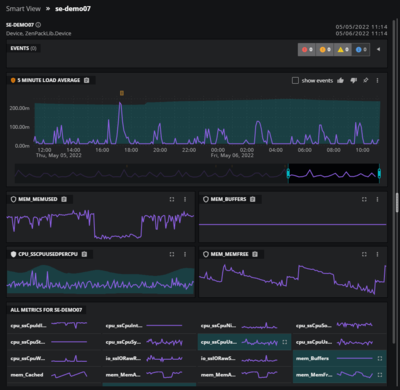Expand the MEM_BUFFERS chart to full size
This screenshot has width=400, height=390.
364,199
